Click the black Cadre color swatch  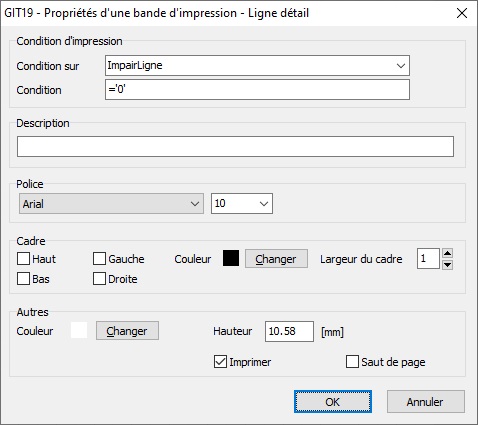(231, 258)
